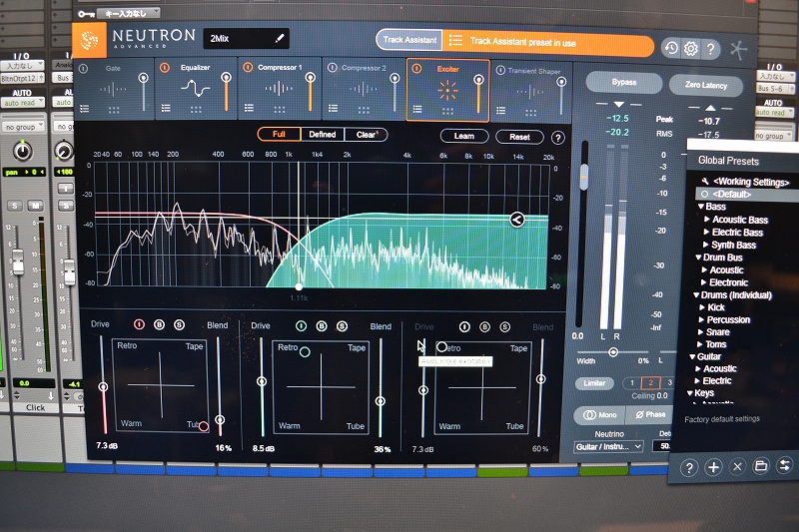Select Full exciter character mode

click(x=279, y=134)
